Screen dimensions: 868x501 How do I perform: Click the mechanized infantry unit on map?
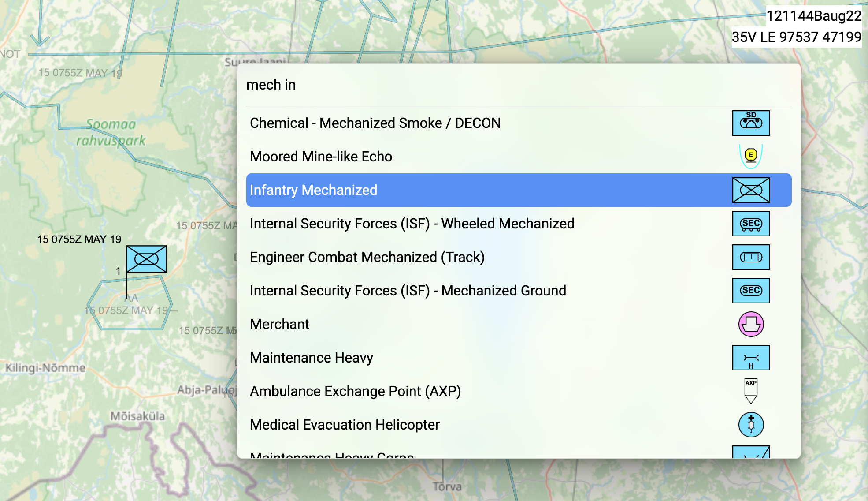click(146, 259)
